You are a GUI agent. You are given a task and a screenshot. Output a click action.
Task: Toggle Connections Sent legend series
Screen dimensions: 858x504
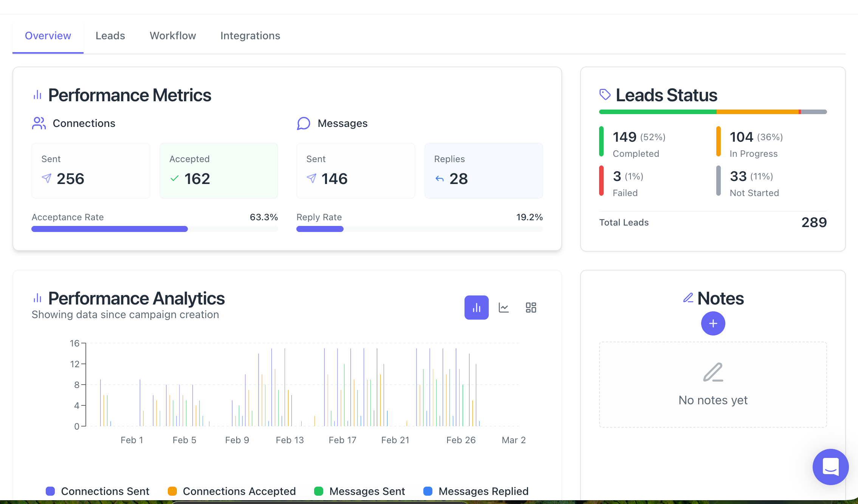(x=98, y=491)
